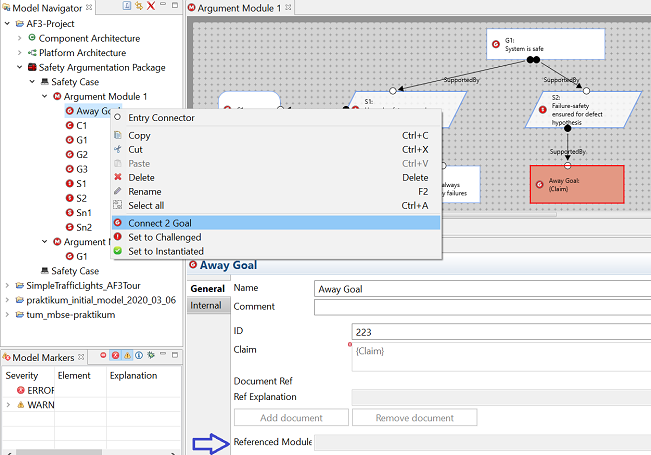Maximize the Model Navigator panel

175,5
